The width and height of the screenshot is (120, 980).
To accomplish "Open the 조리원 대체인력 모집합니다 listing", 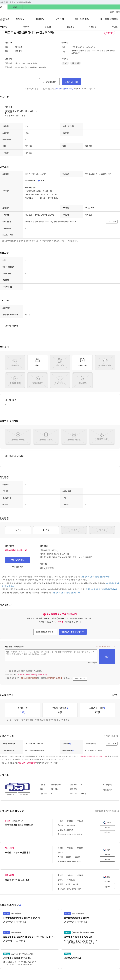I will (x=17, y=853).
